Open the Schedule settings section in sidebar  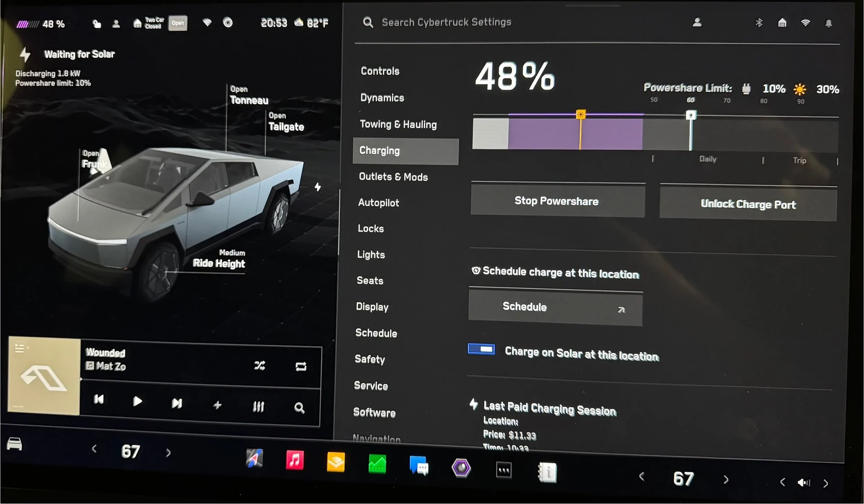pos(376,333)
